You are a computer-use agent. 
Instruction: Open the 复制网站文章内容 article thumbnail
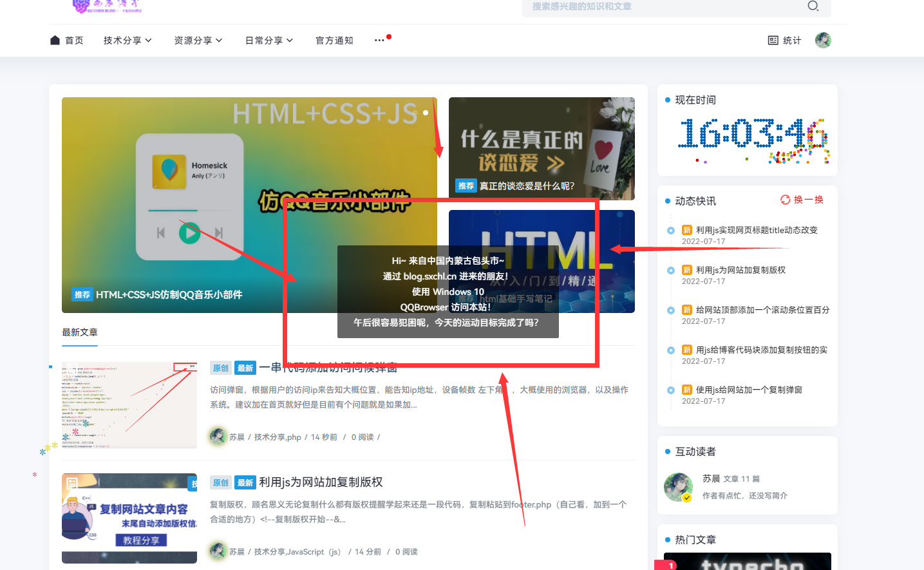pyautogui.click(x=129, y=518)
